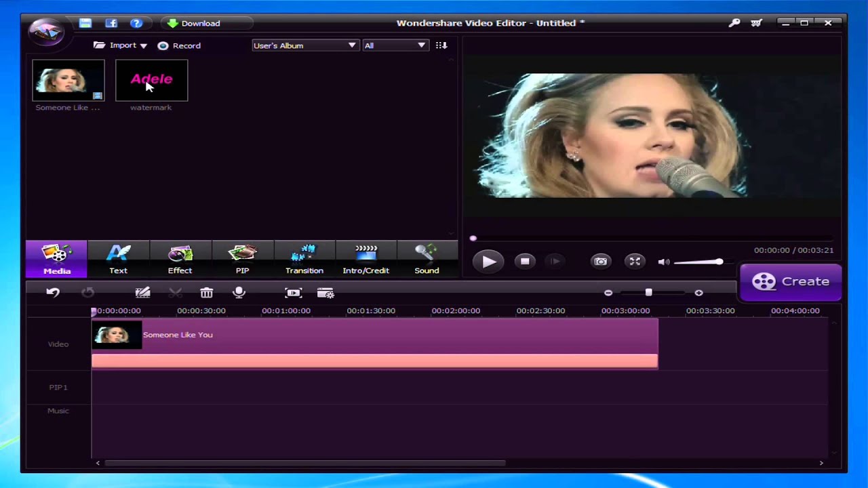Click the timeline zoom in plus icon
The image size is (868, 488).
[x=698, y=293]
